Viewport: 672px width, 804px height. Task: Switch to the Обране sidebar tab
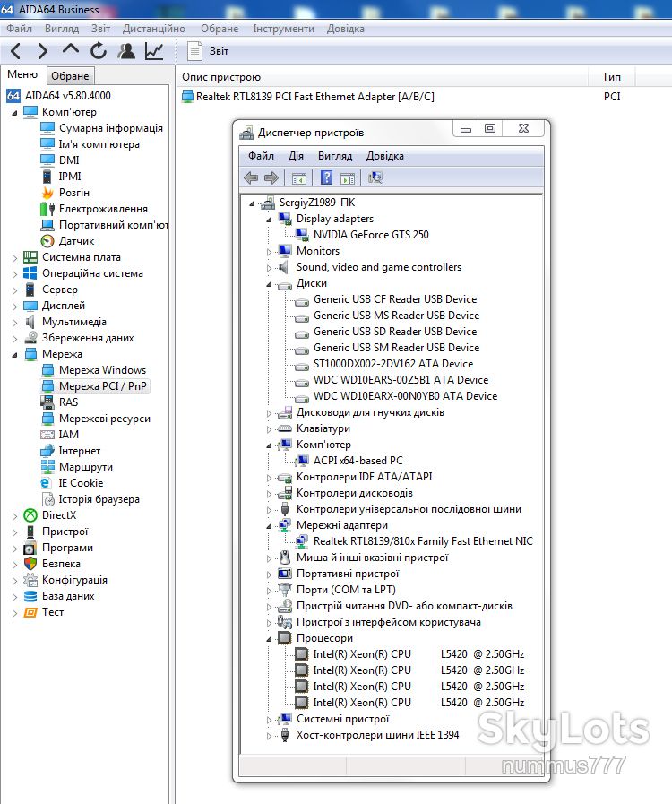coord(70,76)
